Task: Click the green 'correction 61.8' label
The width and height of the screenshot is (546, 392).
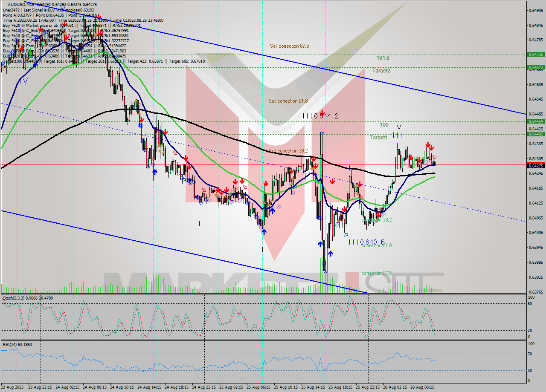Action: click(x=376, y=245)
